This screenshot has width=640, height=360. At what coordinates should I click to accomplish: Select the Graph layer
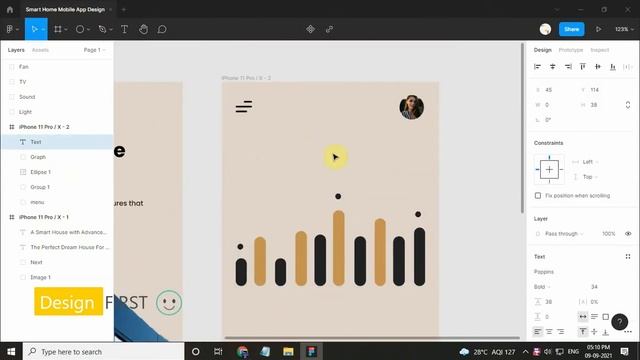57,157
